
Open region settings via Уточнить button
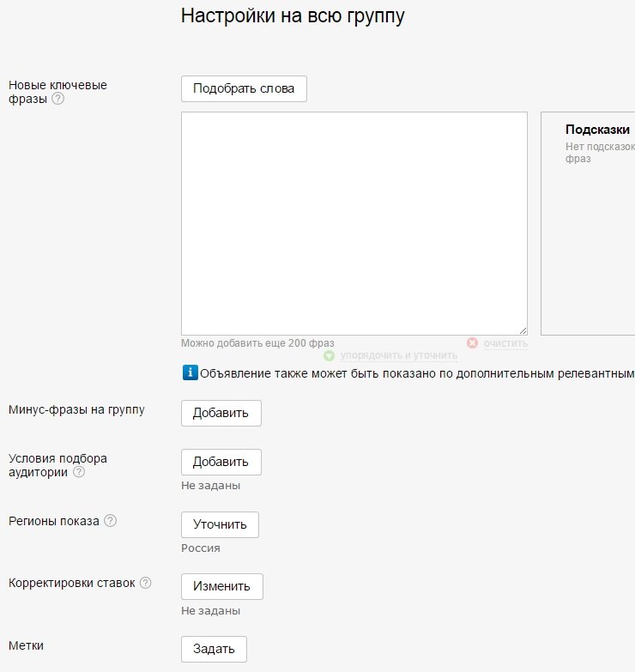pos(220,524)
